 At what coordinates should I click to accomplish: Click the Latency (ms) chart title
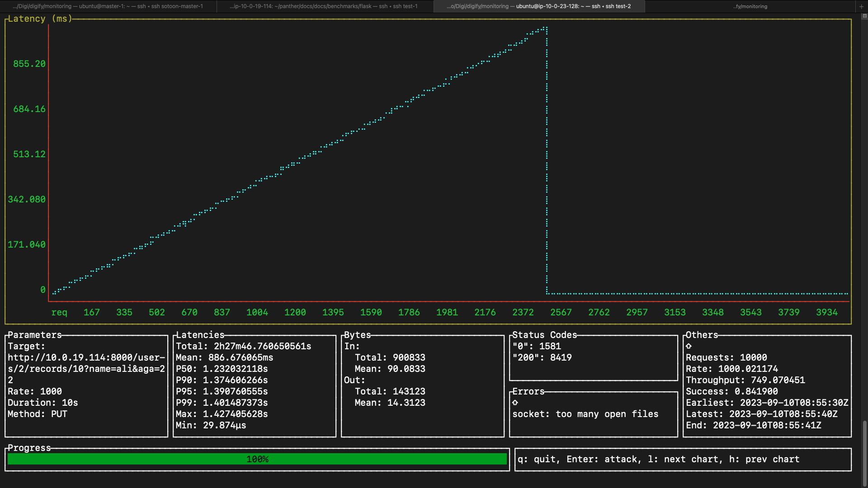point(40,19)
